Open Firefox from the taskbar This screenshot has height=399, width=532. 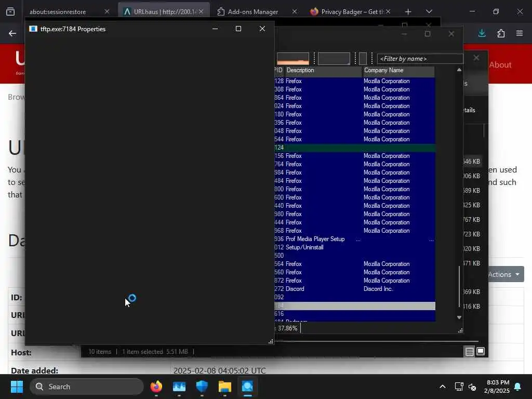point(156,387)
